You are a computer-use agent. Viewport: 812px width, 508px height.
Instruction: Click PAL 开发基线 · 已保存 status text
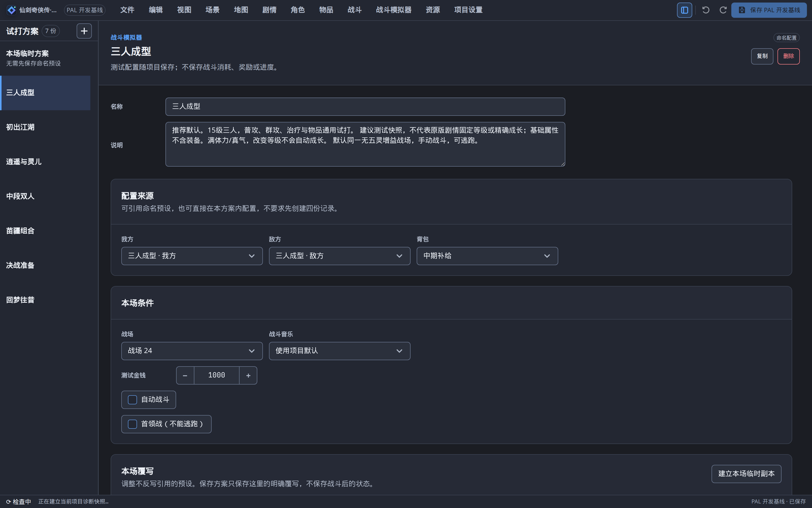pos(779,501)
